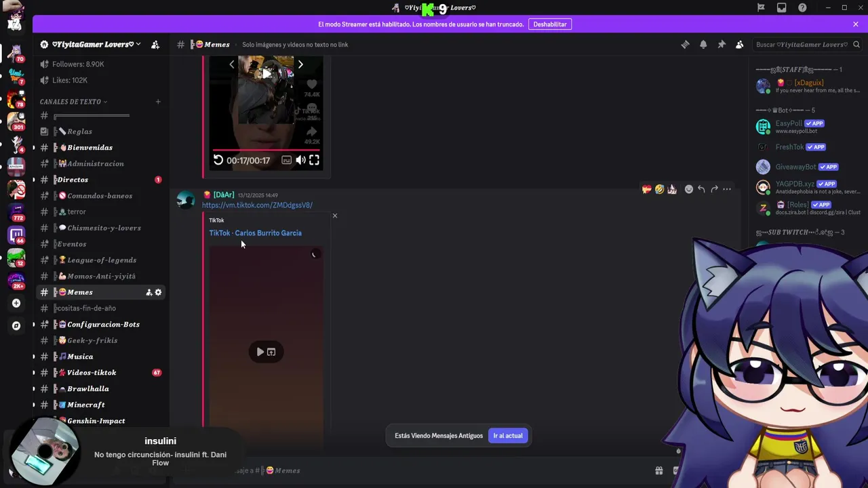Open the Genshin-Impact channel
The width and height of the screenshot is (868, 488).
coord(100,421)
